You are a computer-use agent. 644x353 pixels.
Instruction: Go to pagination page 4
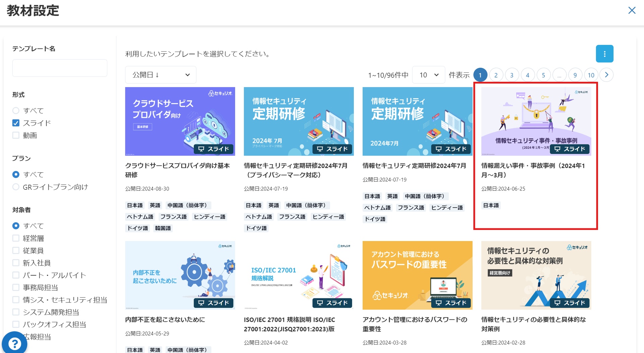(x=527, y=75)
